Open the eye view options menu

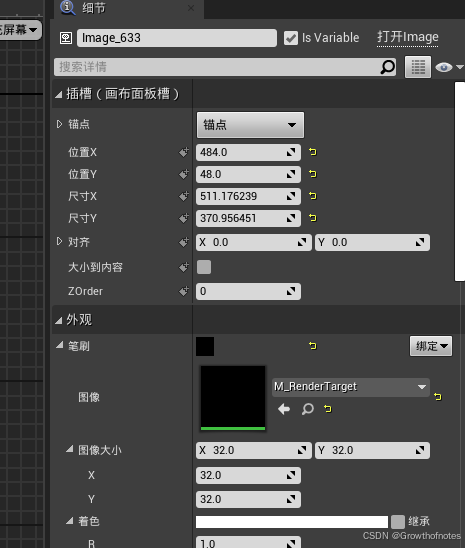449,67
